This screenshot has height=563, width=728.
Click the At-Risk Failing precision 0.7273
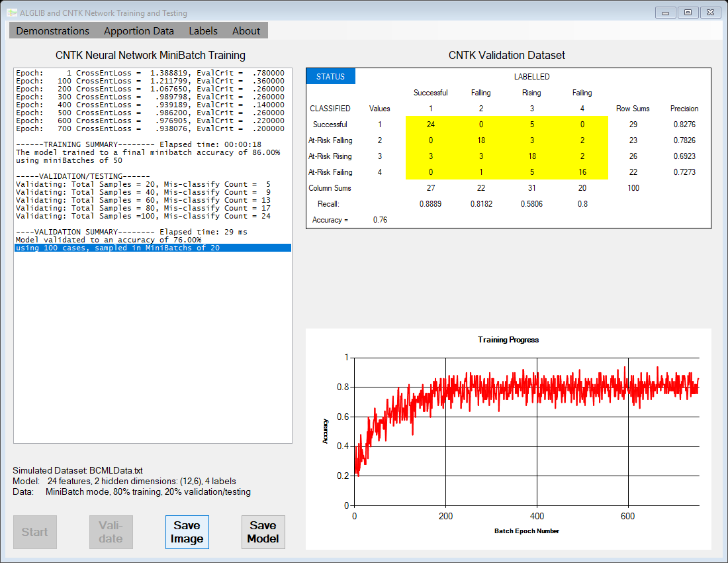[x=684, y=172]
